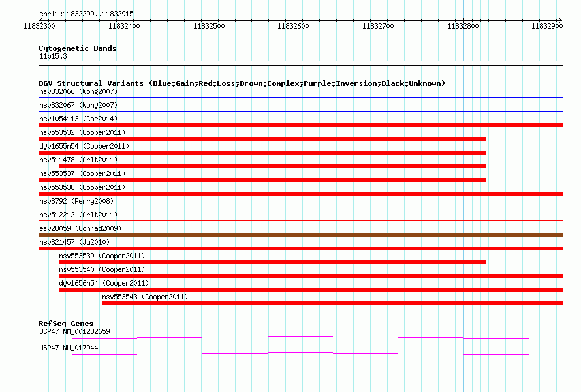Click the nsv832066 (Wong2007) variant label
The image size is (581, 392).
click(x=78, y=91)
